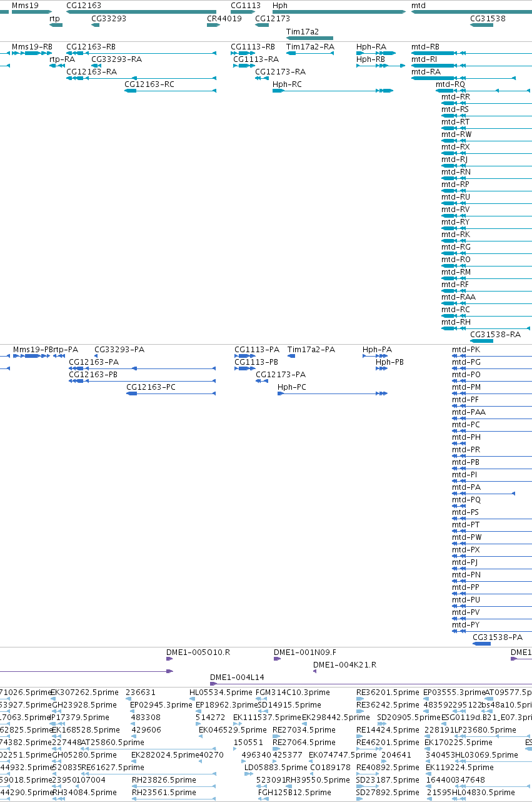Select the CR44019 gene feature
The image size is (532, 802).
pyautogui.click(x=213, y=25)
